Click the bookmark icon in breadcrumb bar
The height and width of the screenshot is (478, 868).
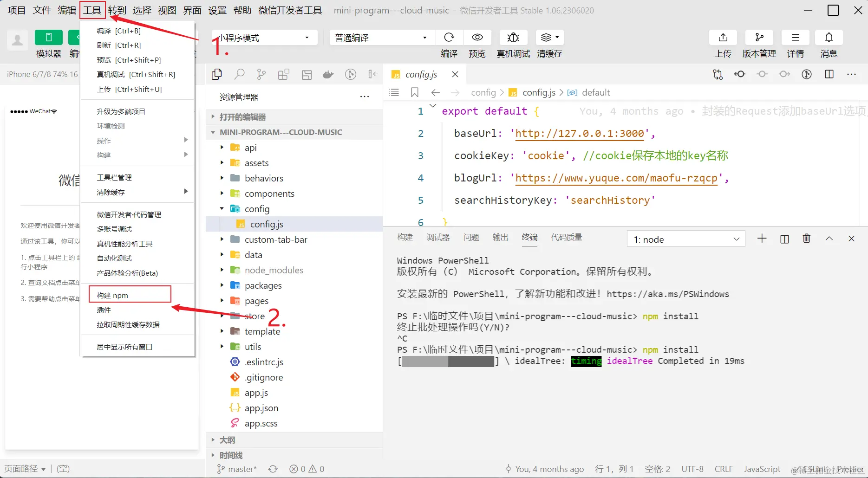(415, 92)
